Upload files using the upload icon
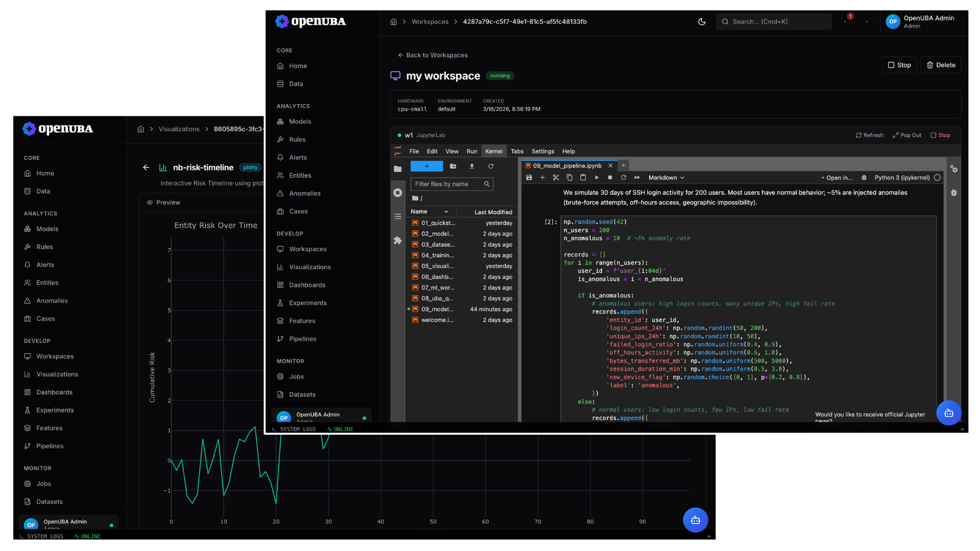Screen dimensions: 980x551 pyautogui.click(x=472, y=166)
